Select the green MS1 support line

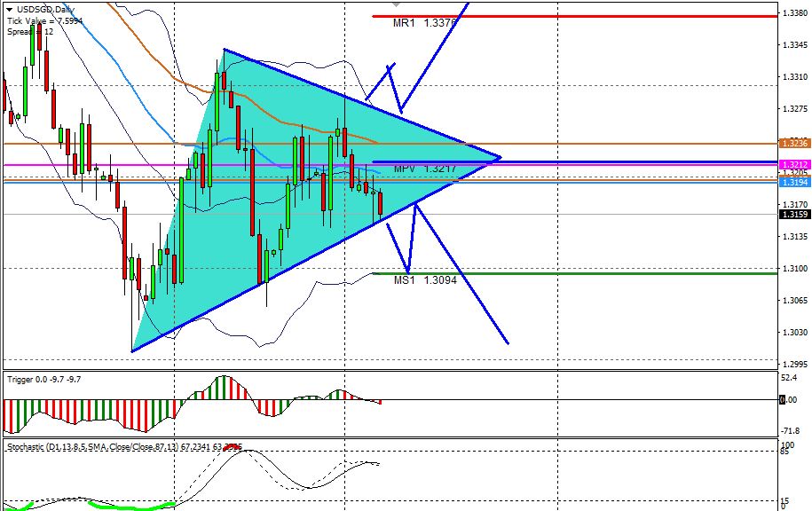(575, 273)
